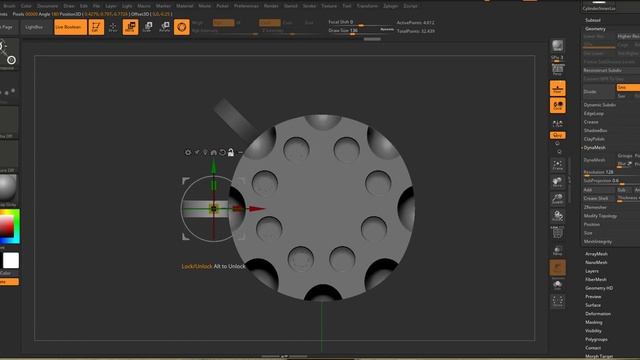Expand the Subtool palette section
The height and width of the screenshot is (360, 640).
point(593,20)
